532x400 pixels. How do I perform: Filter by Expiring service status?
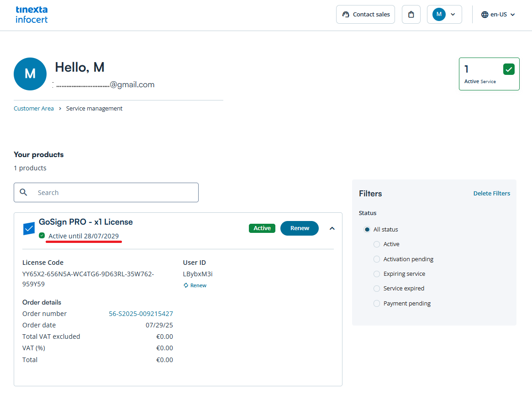pyautogui.click(x=377, y=274)
